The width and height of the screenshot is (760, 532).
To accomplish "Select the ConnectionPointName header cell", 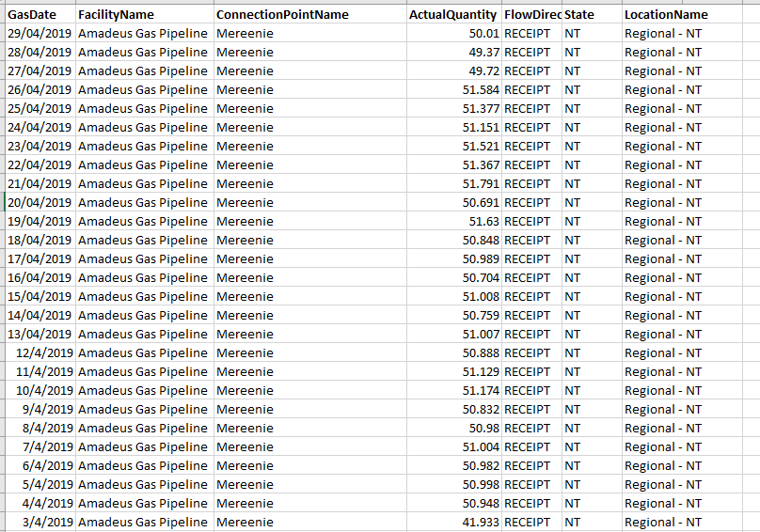I will click(309, 14).
